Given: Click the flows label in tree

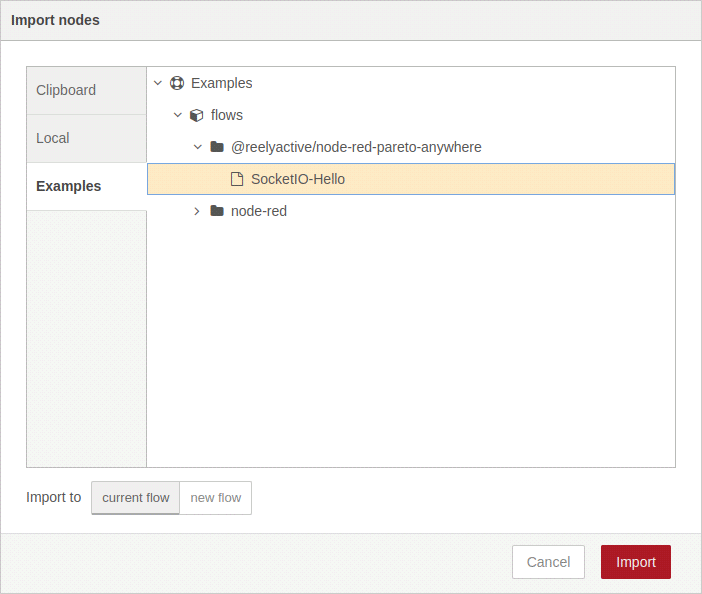Looking at the screenshot, I should point(227,115).
